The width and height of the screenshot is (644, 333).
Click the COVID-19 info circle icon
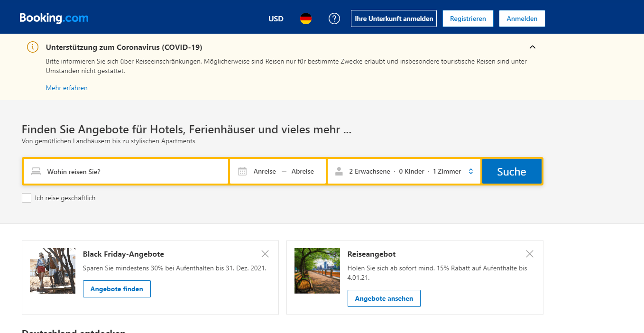[x=32, y=47]
